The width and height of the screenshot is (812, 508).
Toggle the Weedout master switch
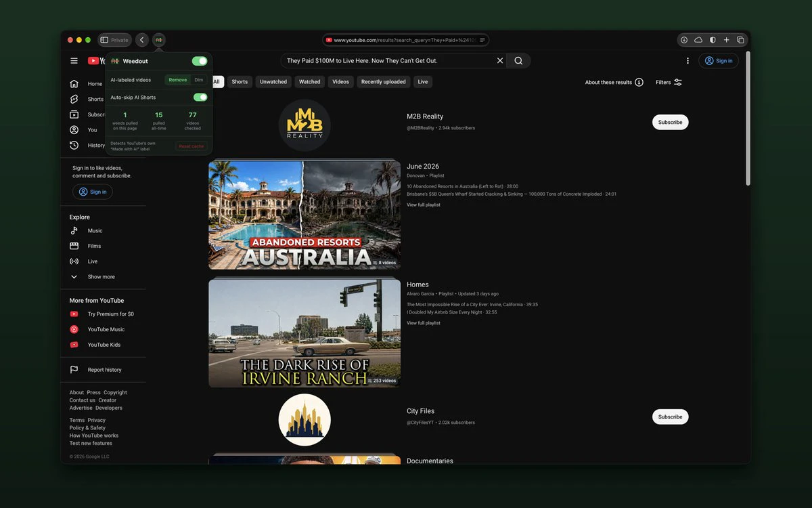(200, 61)
